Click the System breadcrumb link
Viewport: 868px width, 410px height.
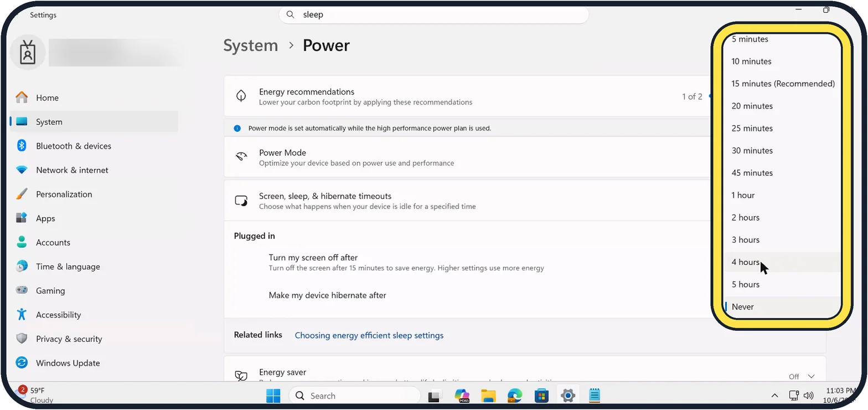[251, 45]
